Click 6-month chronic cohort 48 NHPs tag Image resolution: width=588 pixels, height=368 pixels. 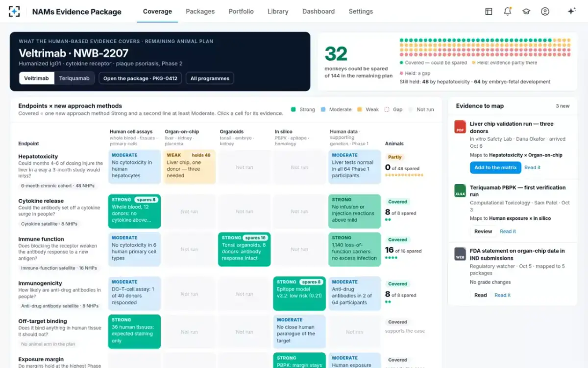tap(58, 186)
